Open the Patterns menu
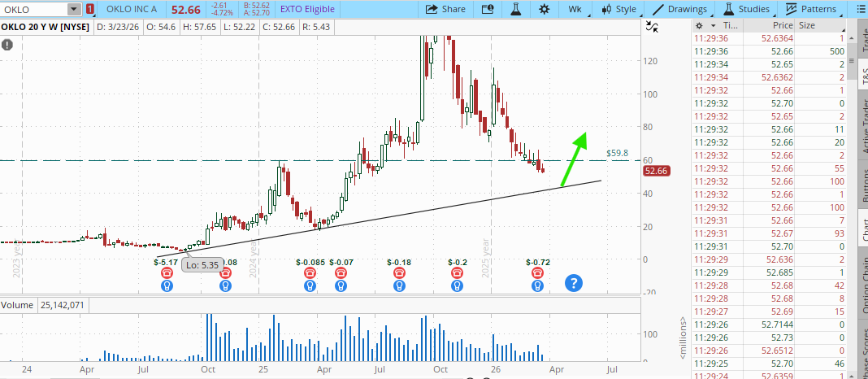Screen dimensions: 868x379 (x=811, y=9)
